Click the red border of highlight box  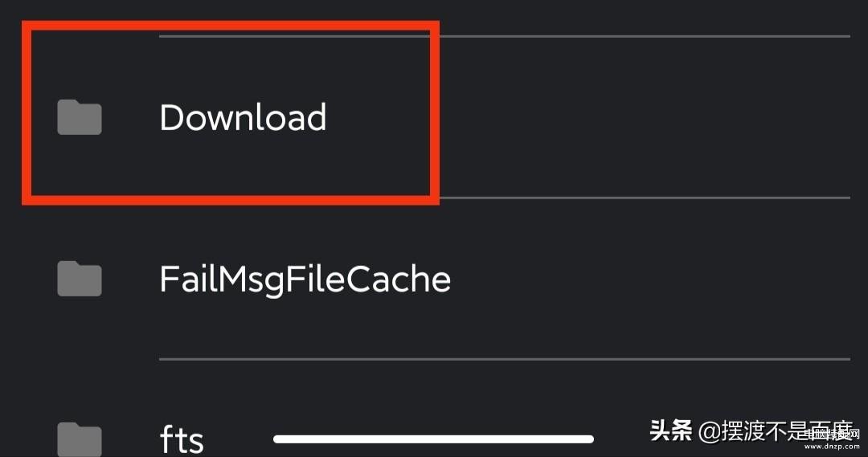click(231, 26)
